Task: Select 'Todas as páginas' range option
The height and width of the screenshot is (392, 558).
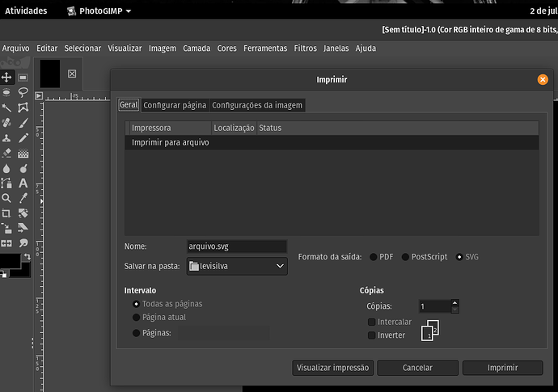Action: [136, 304]
